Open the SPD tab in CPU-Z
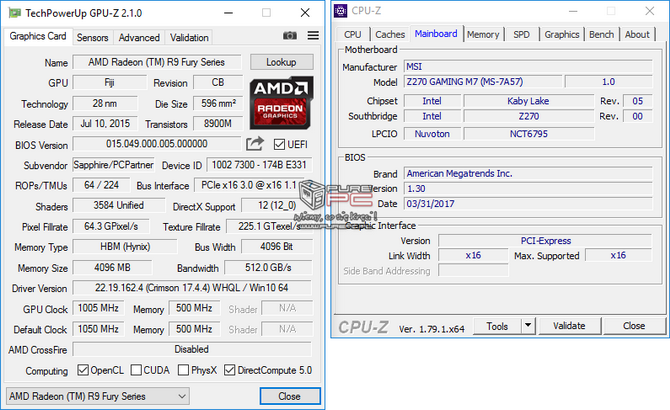 click(521, 35)
